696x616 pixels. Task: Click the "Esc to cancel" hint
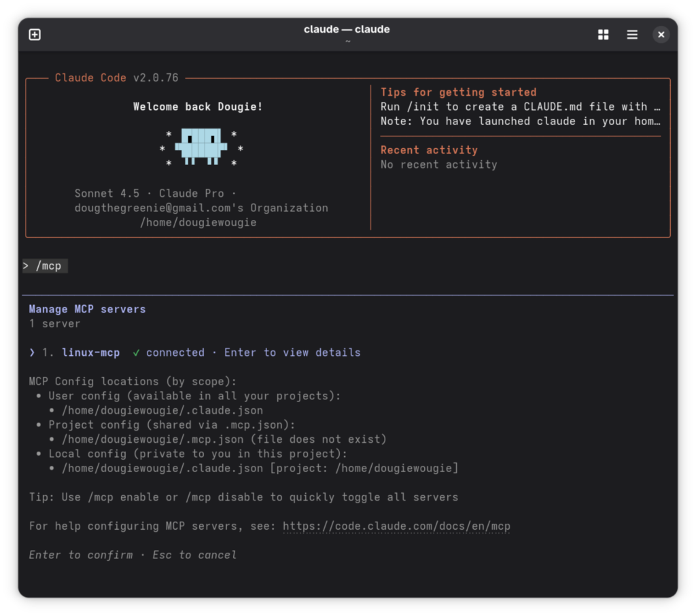click(x=194, y=555)
